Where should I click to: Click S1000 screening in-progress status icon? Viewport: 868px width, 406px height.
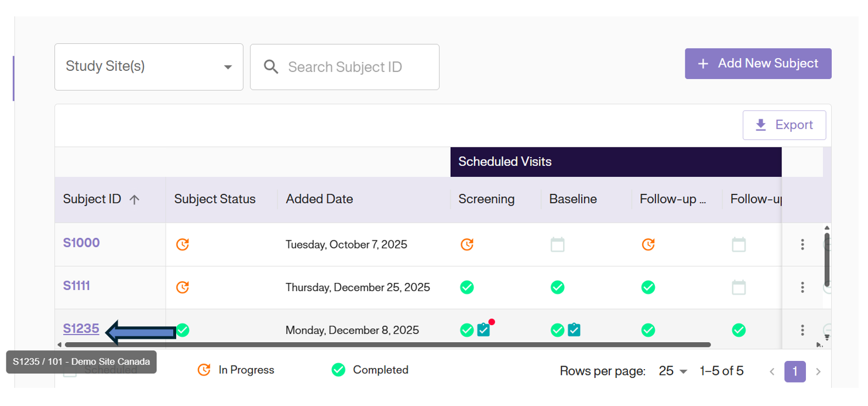click(x=466, y=244)
